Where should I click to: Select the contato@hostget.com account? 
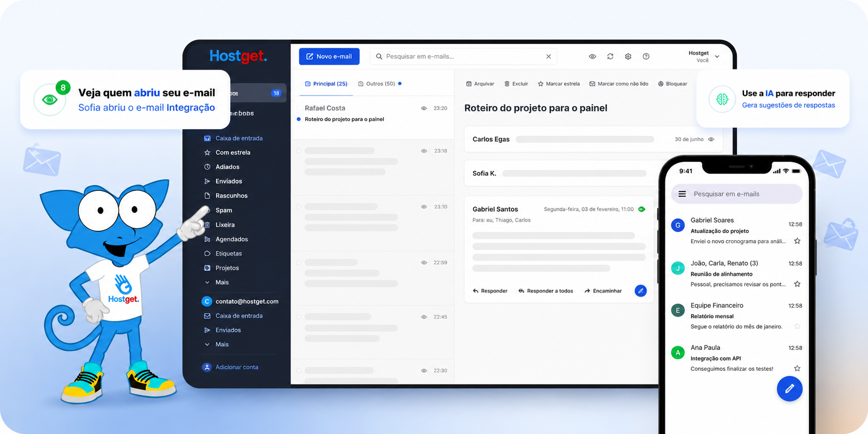click(240, 301)
